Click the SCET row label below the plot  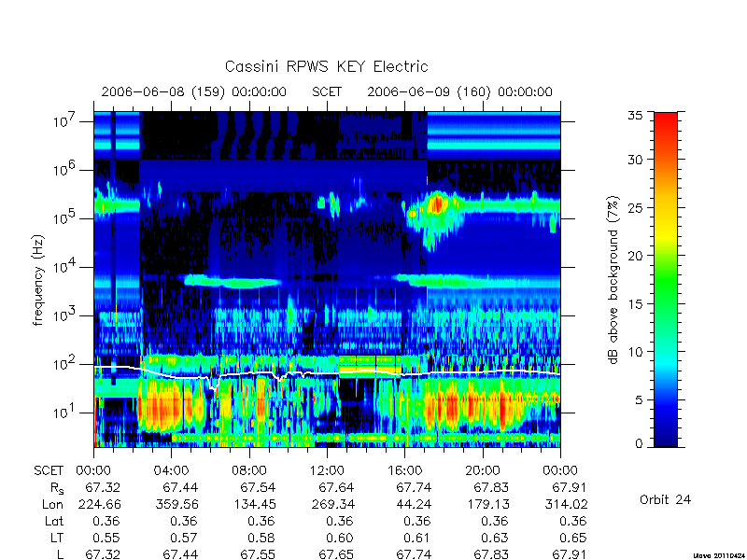click(49, 471)
